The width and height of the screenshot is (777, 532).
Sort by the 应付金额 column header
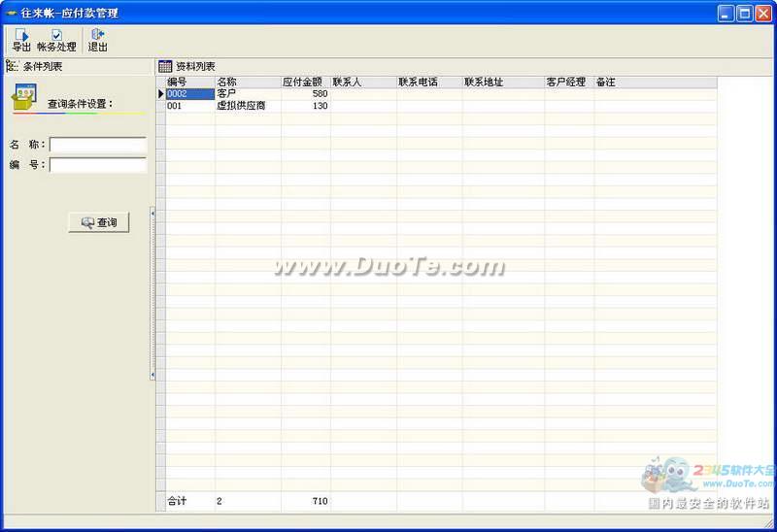305,83
